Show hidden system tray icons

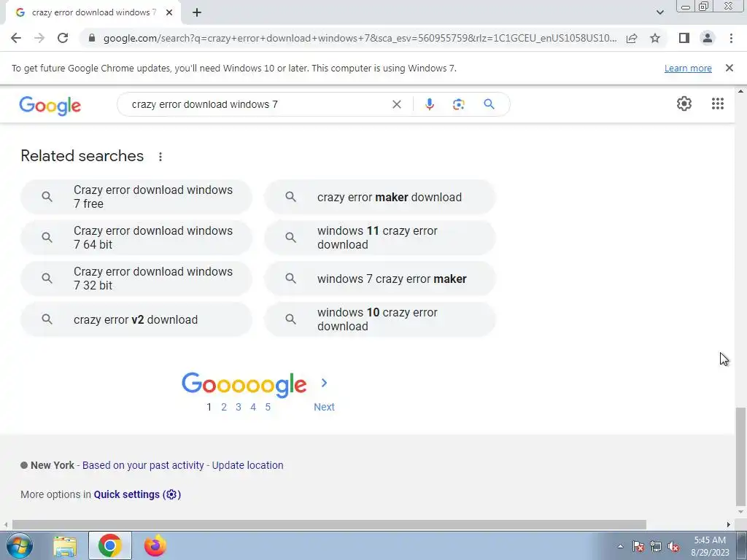pyautogui.click(x=620, y=546)
